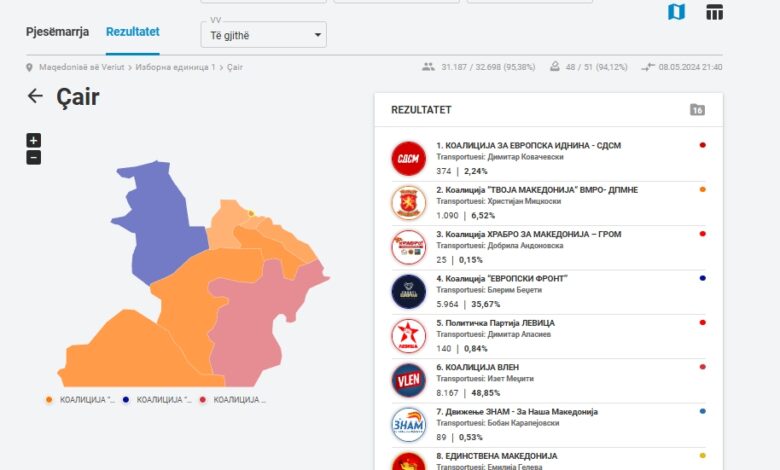
Task: Click the SDSM party logo
Action: [408, 158]
